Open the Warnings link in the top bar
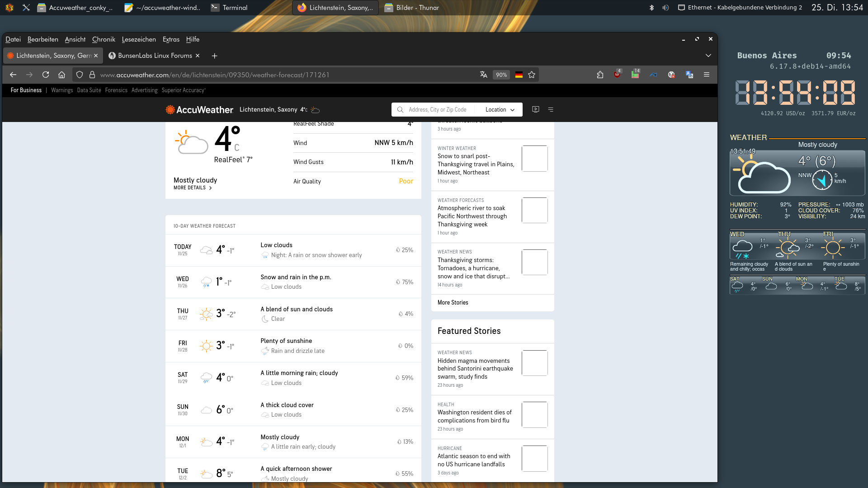The height and width of the screenshot is (488, 868). pyautogui.click(x=62, y=90)
